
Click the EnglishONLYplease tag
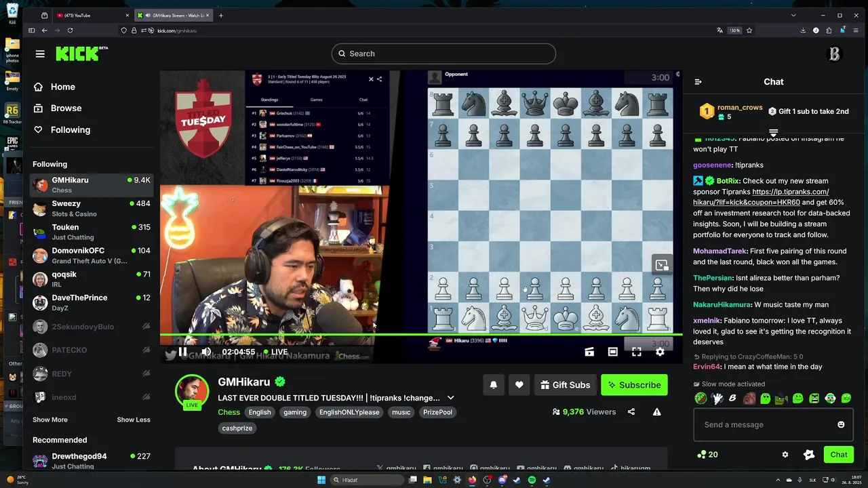pos(349,412)
